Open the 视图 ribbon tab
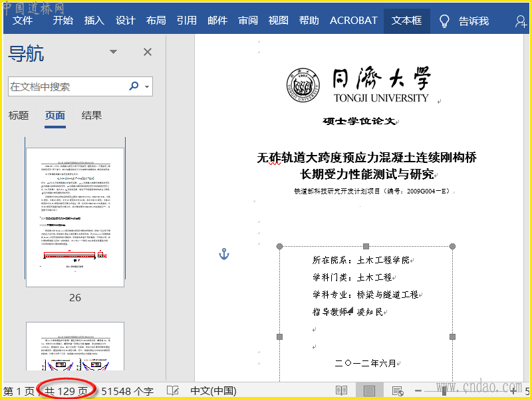532x399 pixels. click(x=278, y=21)
